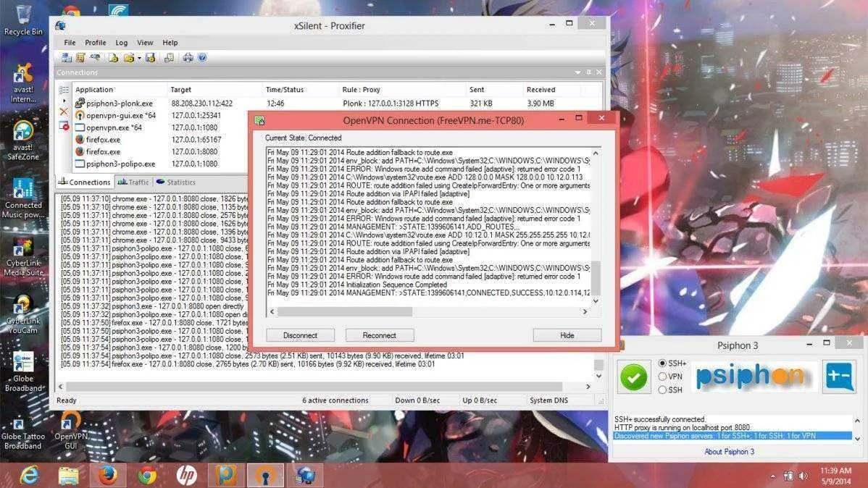Open CyberLink Media Suite desktop icon
868x488 pixels.
23,257
